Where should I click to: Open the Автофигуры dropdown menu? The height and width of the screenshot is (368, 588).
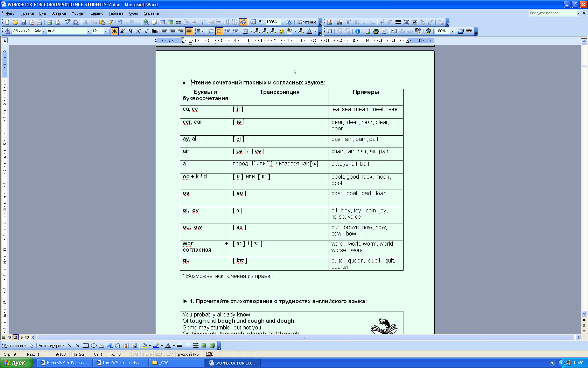click(x=51, y=346)
